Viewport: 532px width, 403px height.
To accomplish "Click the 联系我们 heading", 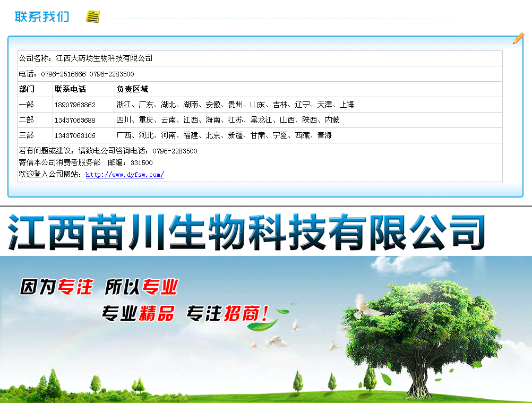I will click(x=42, y=16).
